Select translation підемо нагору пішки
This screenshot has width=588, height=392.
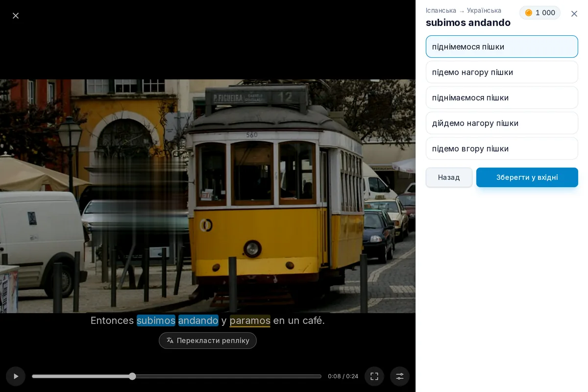coord(502,72)
